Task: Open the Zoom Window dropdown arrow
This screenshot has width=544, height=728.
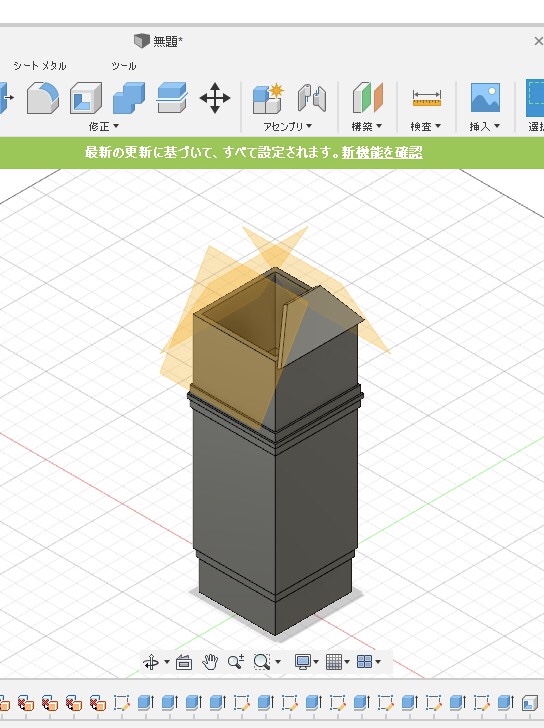Action: (x=278, y=662)
